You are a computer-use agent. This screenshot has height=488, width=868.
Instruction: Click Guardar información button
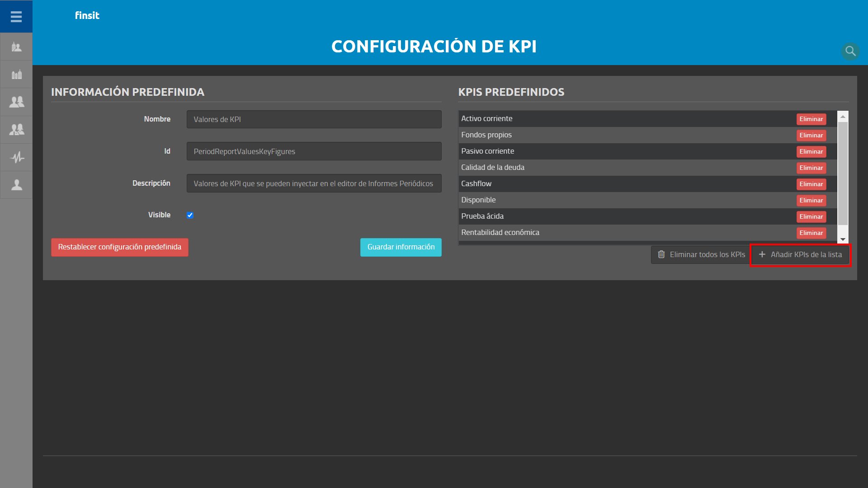coord(401,247)
